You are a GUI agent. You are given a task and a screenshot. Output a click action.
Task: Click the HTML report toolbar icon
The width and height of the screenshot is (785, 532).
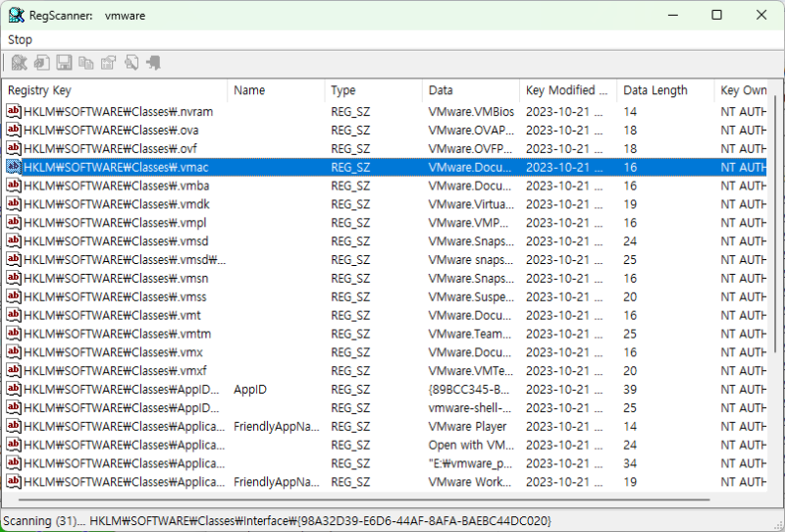pos(41,63)
